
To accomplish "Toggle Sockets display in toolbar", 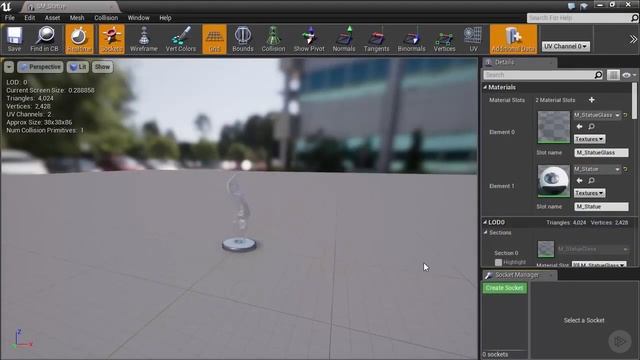I will tap(111, 39).
